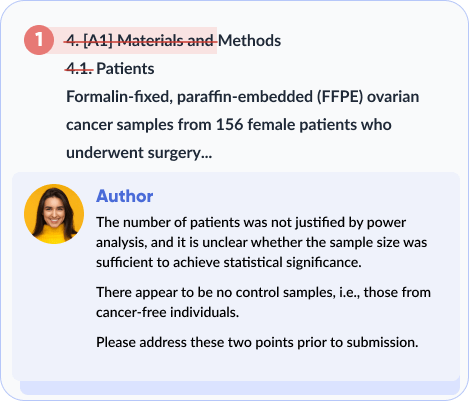Open the stacked comment card edge below
This screenshot has height=401, width=469.
(240, 388)
